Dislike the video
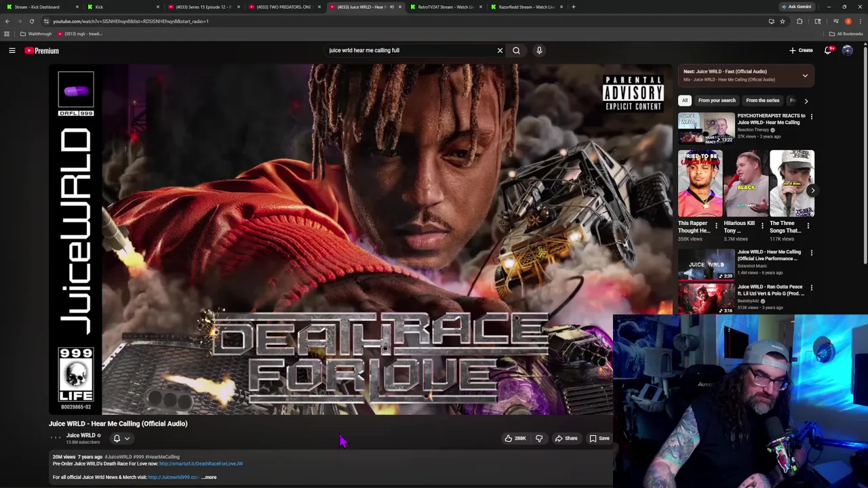 (539, 439)
